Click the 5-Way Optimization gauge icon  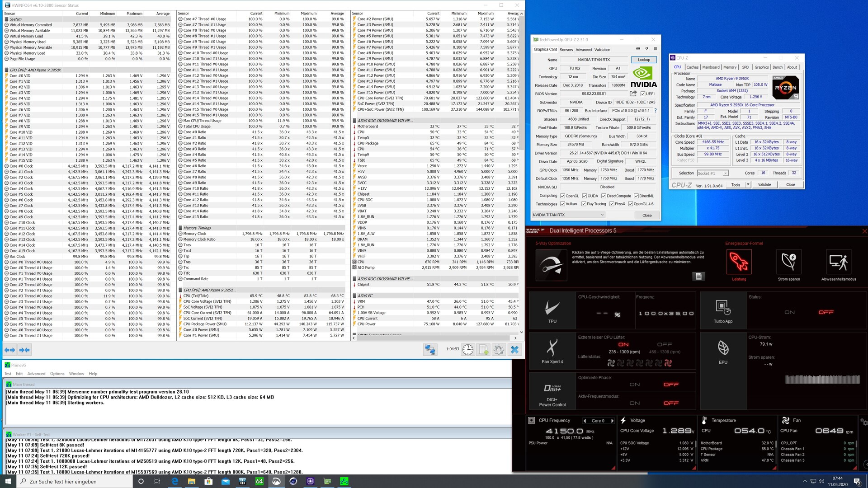pos(551,265)
